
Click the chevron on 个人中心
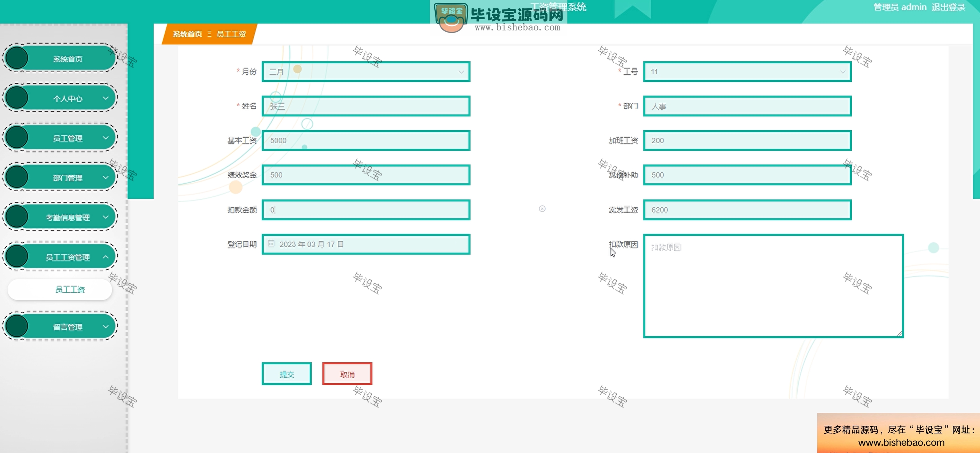[x=106, y=98]
